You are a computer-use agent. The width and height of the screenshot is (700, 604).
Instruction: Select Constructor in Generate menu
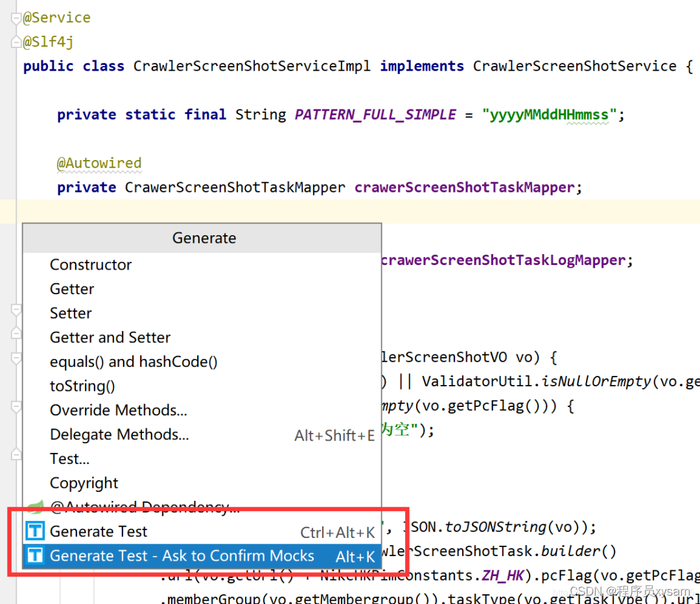tap(202, 264)
